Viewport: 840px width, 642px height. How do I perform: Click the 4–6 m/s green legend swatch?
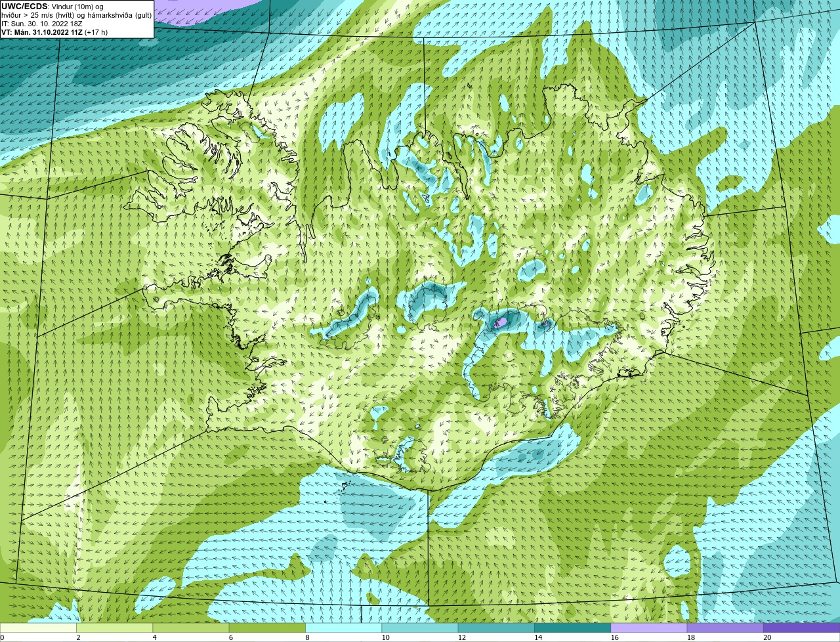click(x=192, y=628)
